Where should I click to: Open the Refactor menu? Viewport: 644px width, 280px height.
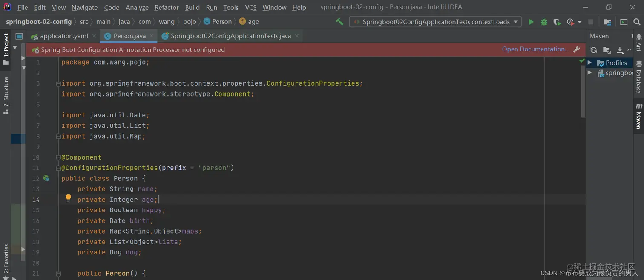[167, 7]
